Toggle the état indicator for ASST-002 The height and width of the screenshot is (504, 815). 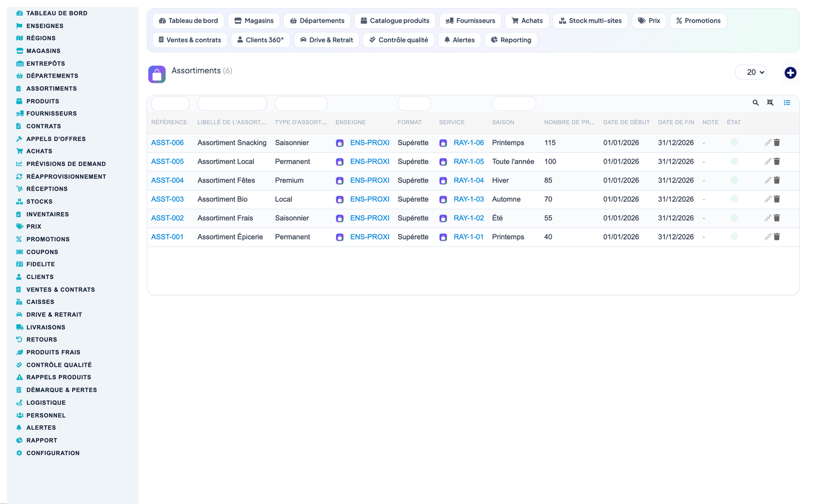click(734, 218)
